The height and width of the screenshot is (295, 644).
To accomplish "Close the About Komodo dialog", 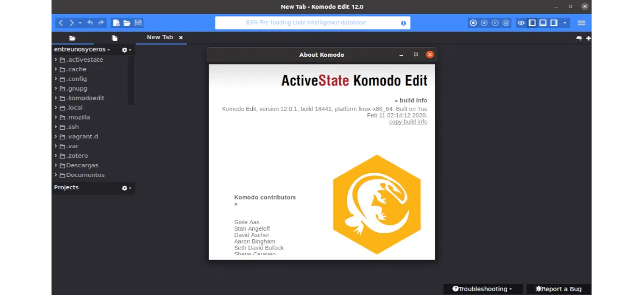I will pyautogui.click(x=430, y=55).
